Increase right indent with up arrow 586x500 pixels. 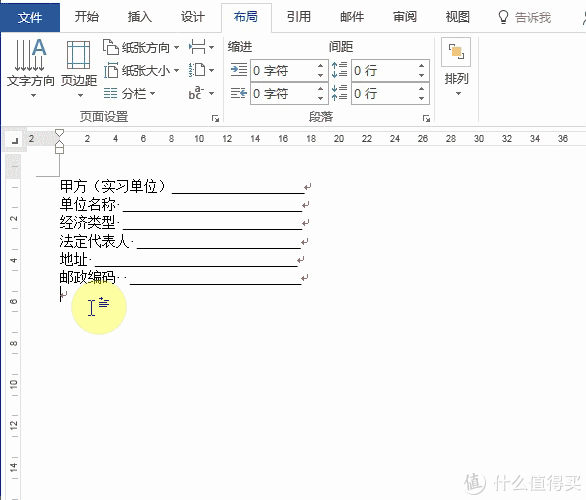320,89
